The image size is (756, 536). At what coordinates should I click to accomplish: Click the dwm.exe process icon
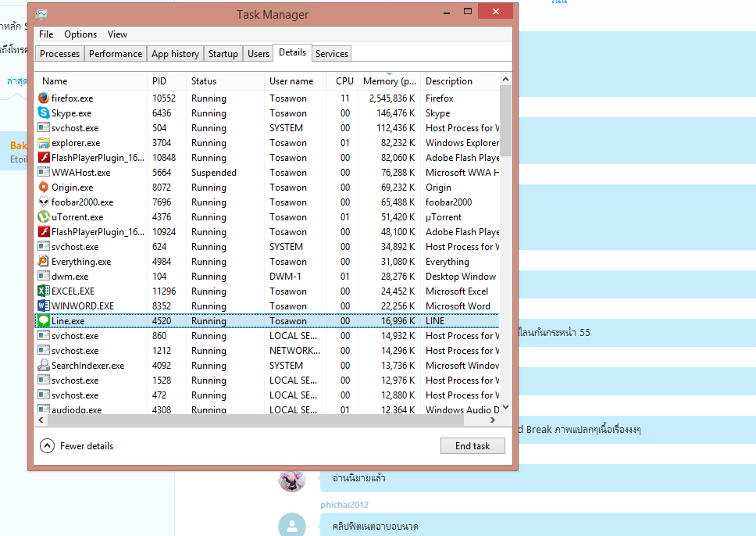click(x=44, y=277)
